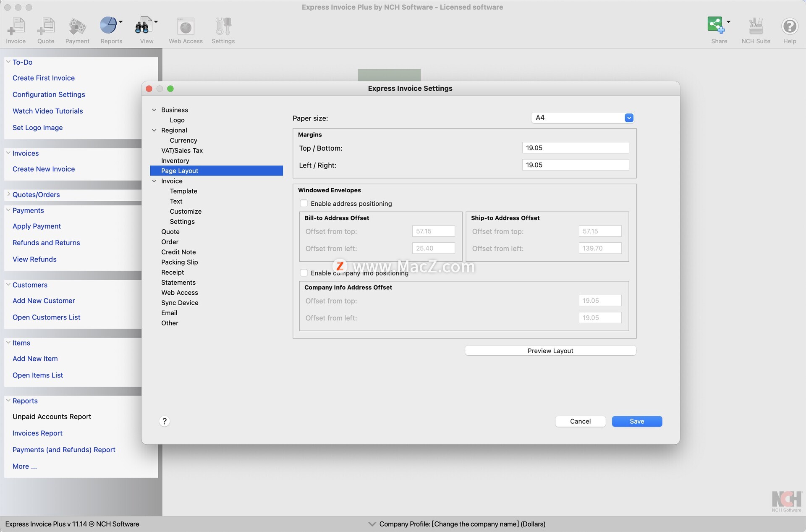Collapse the To-Do sidebar section
This screenshot has width=806, height=532.
point(8,62)
